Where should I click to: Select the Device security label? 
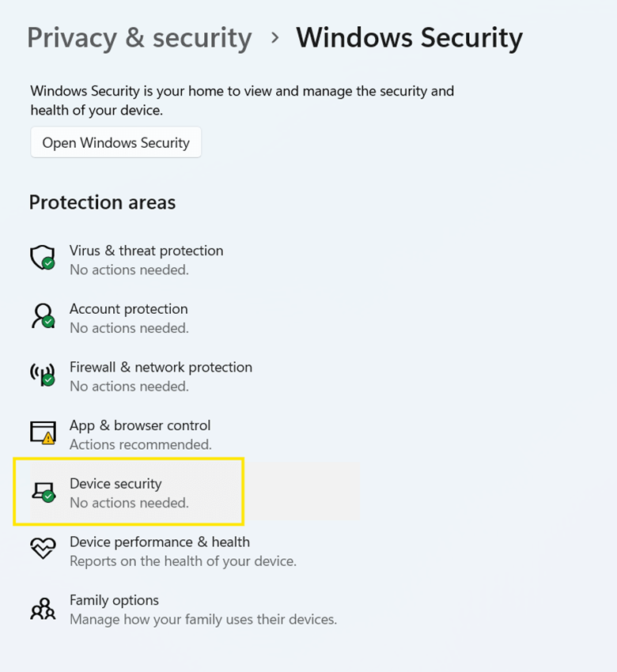(115, 484)
